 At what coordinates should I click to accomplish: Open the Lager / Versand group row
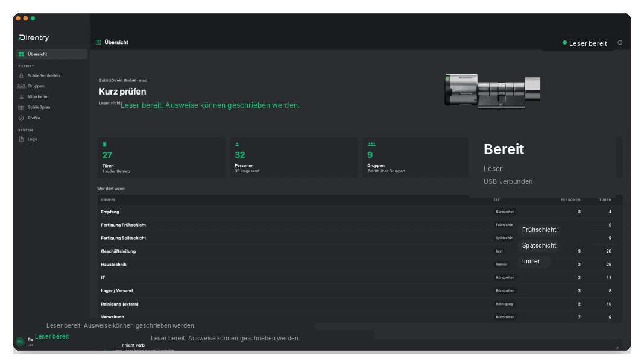click(x=360, y=290)
